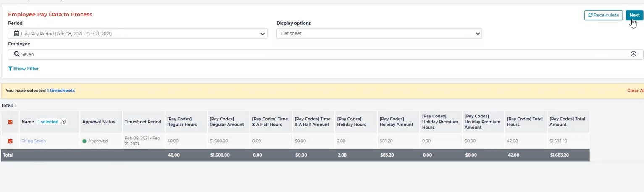Uncheck the Thing Seven row checkbox
644x192 pixels.
pyautogui.click(x=11, y=141)
